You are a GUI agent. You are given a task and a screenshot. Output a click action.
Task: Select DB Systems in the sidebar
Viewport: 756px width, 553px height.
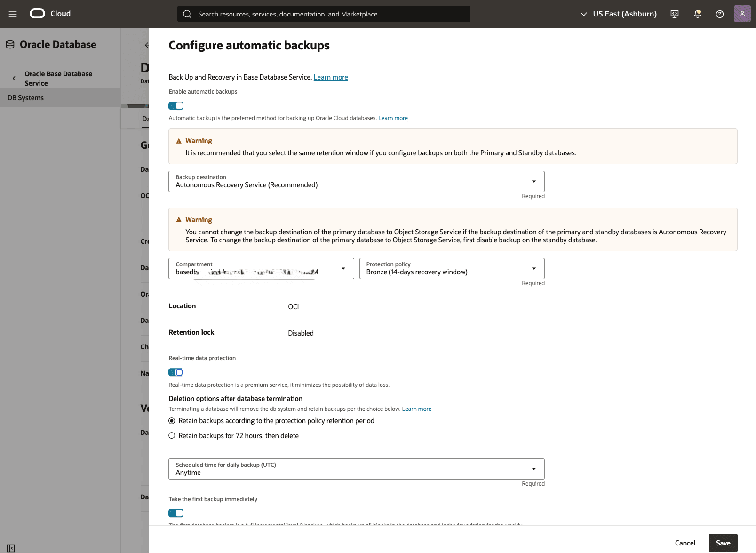25,97
